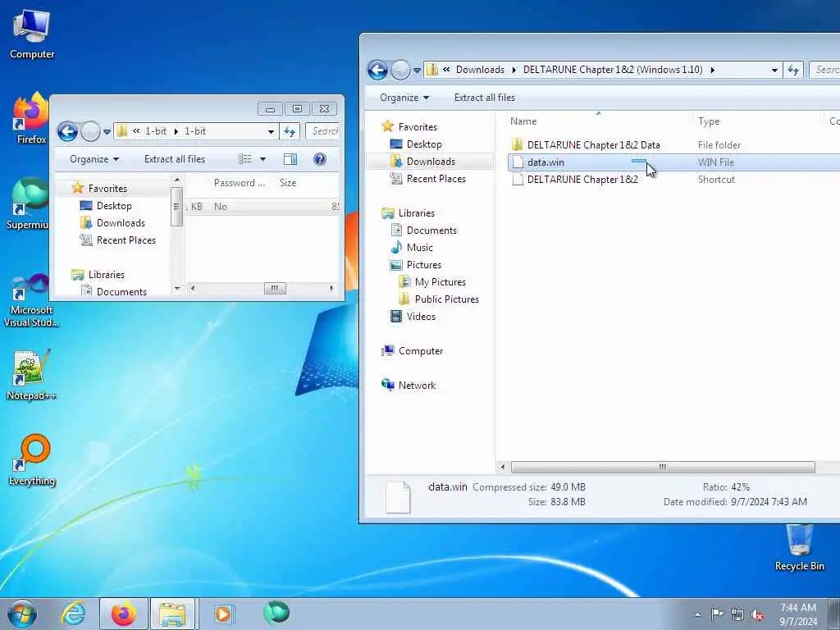The height and width of the screenshot is (630, 840).
Task: Sort by Type column in DELTARUNE window
Action: point(757,121)
